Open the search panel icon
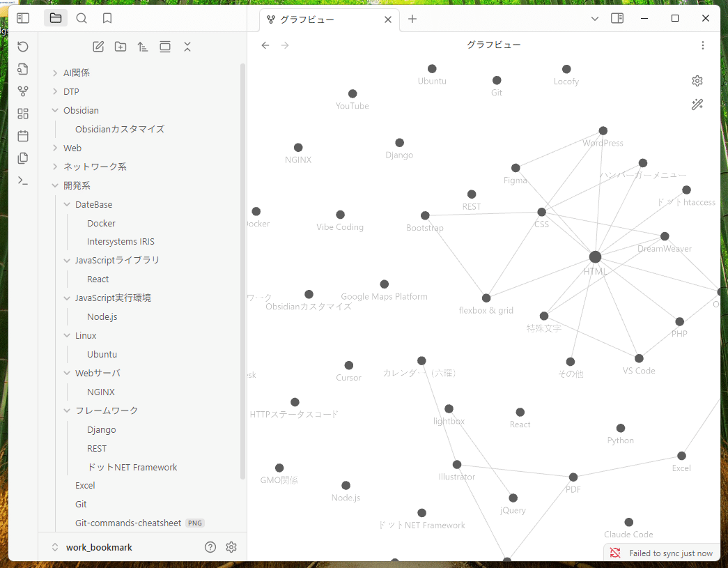 pyautogui.click(x=82, y=18)
